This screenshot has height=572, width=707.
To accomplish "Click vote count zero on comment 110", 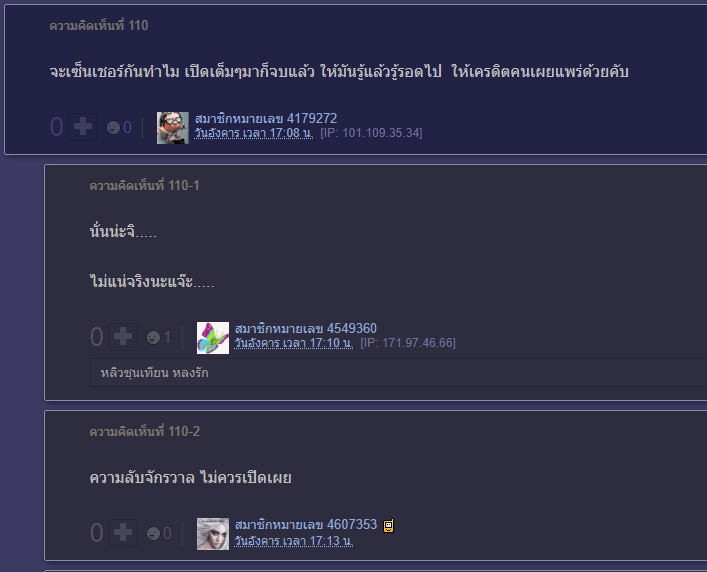I will point(56,127).
